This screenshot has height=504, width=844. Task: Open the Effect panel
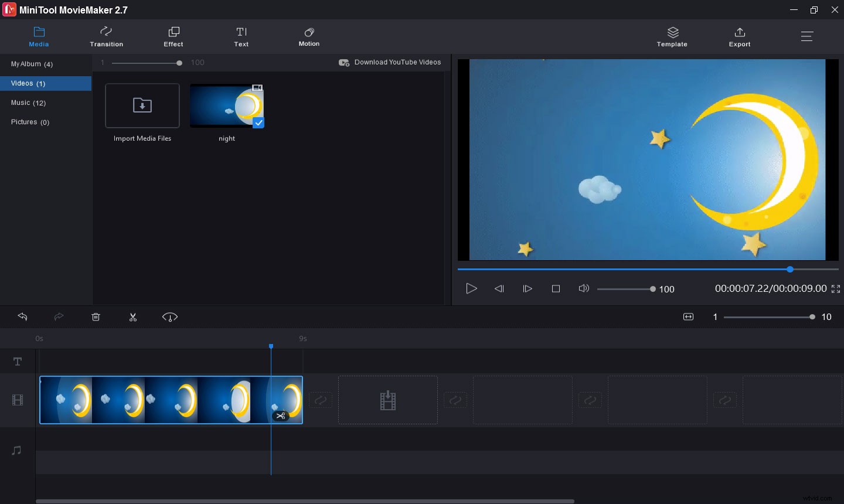pos(173,36)
